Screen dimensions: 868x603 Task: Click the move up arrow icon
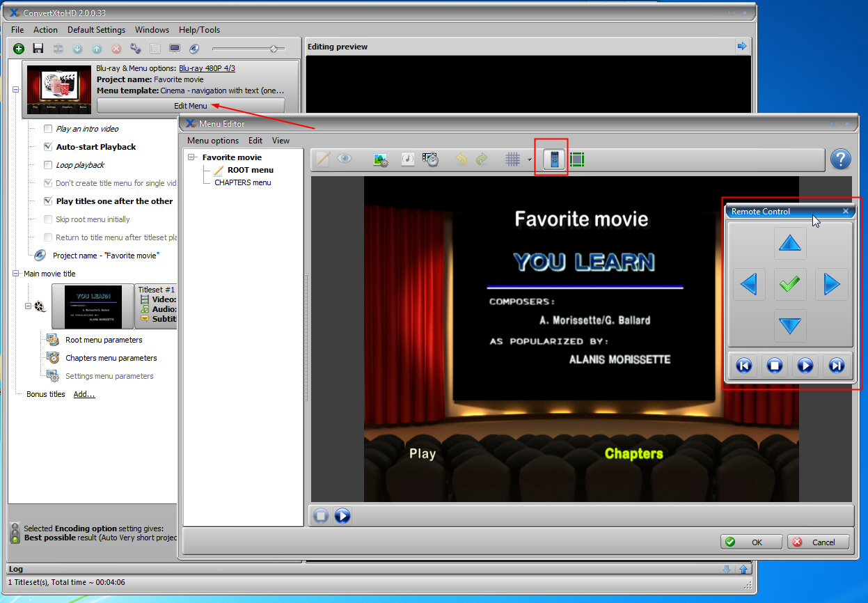coord(97,49)
